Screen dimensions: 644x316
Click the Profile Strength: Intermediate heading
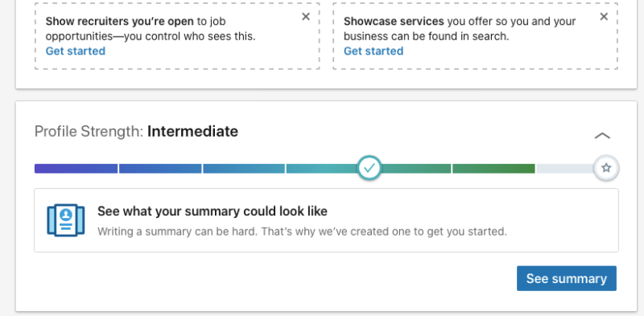point(136,131)
